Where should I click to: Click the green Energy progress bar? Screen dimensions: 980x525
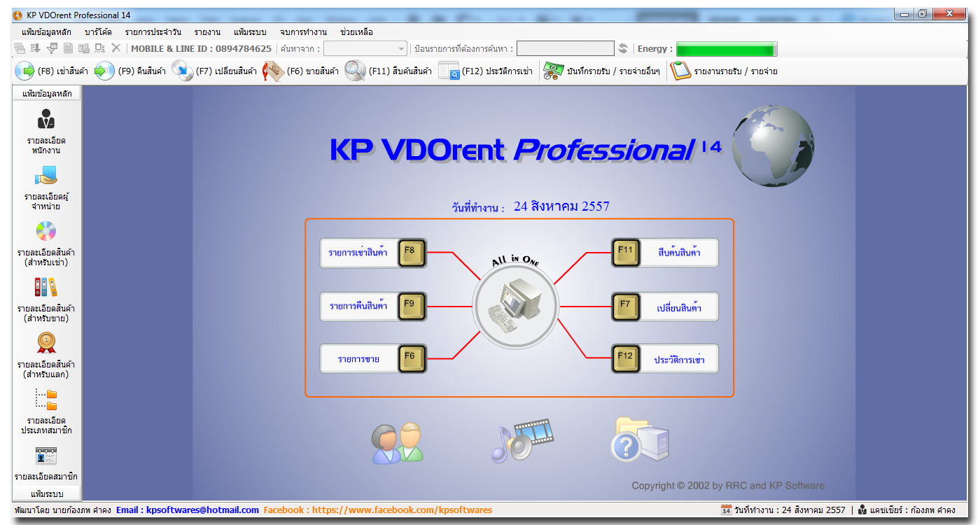727,49
